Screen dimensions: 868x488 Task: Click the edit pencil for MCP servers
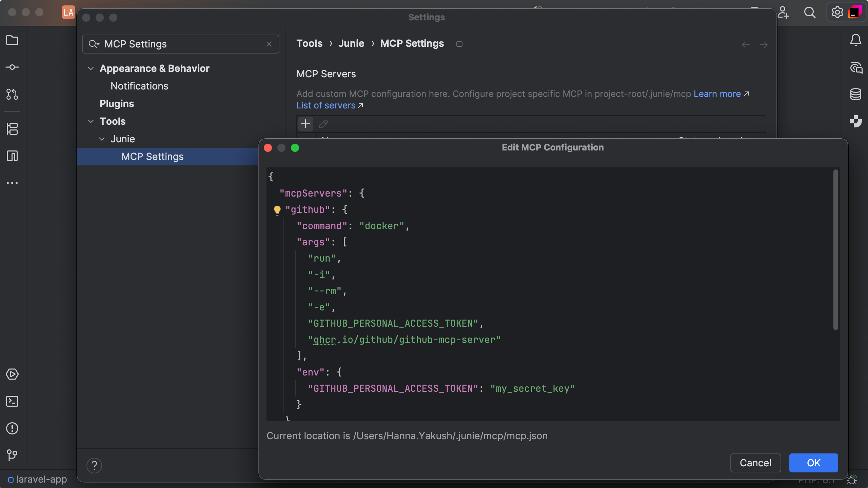click(323, 124)
